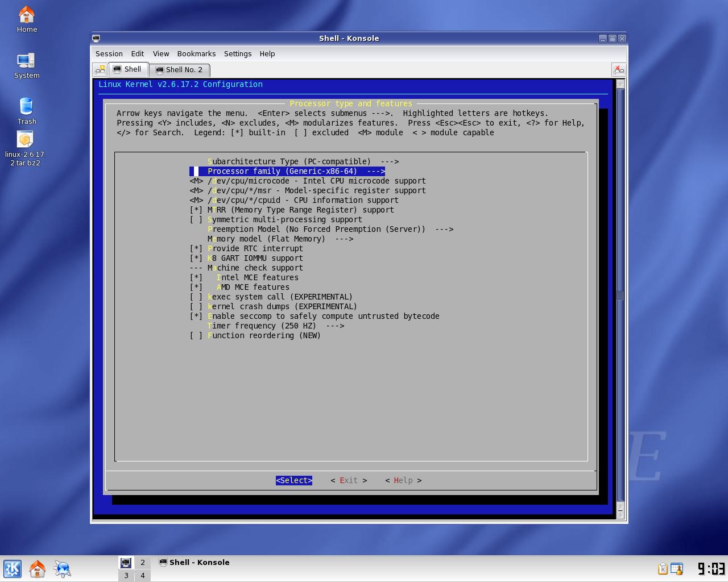Select /dev/cpu/*/msr module option
Viewport: 728px width, 582px height.
pos(308,190)
